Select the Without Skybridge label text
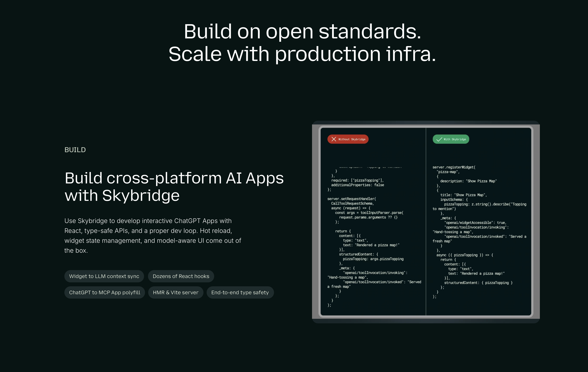Image resolution: width=588 pixels, height=372 pixels. [x=352, y=139]
